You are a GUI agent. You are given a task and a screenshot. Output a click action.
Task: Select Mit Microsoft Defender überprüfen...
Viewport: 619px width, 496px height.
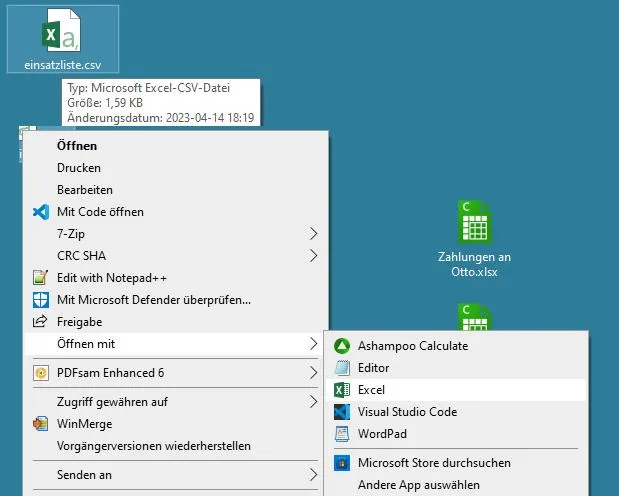[x=176, y=300]
